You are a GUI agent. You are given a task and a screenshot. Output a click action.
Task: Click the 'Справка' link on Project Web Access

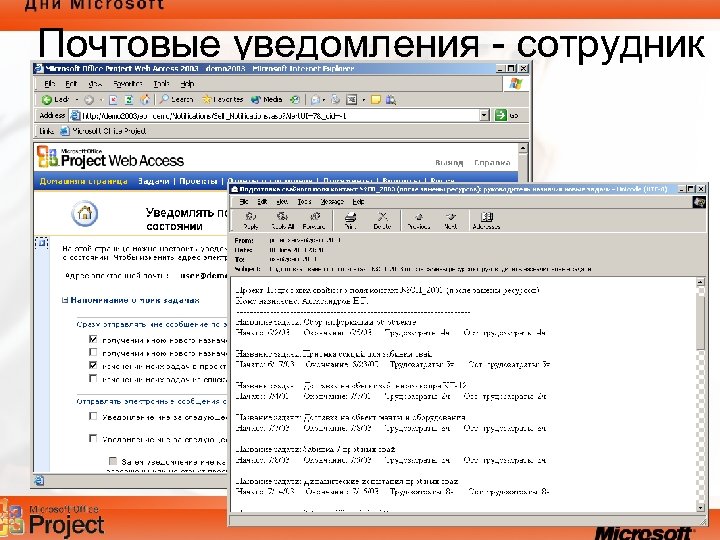492,163
